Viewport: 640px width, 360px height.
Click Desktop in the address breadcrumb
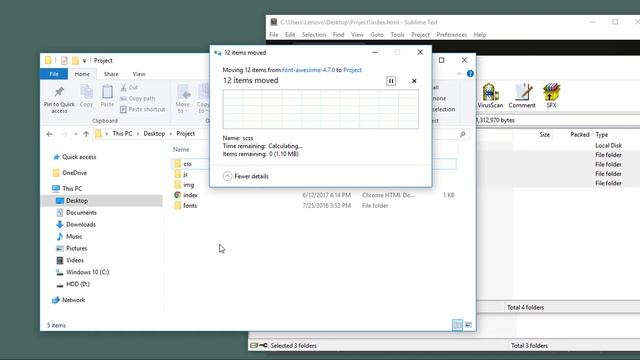point(154,133)
